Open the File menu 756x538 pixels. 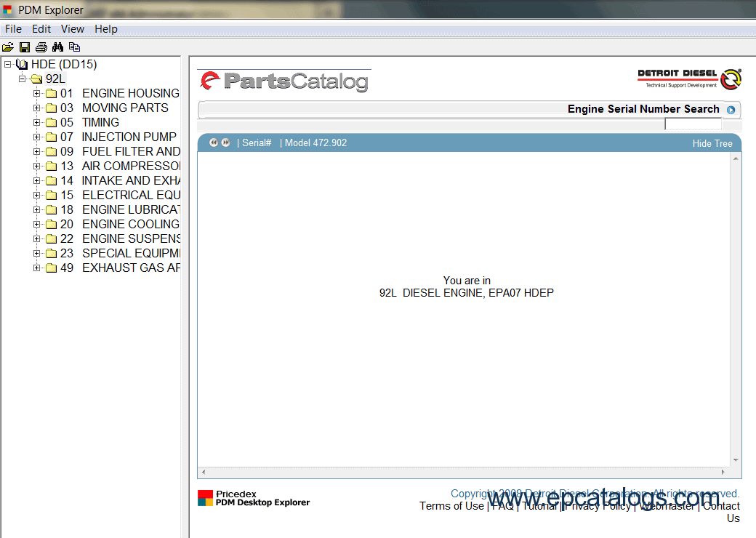click(x=13, y=29)
